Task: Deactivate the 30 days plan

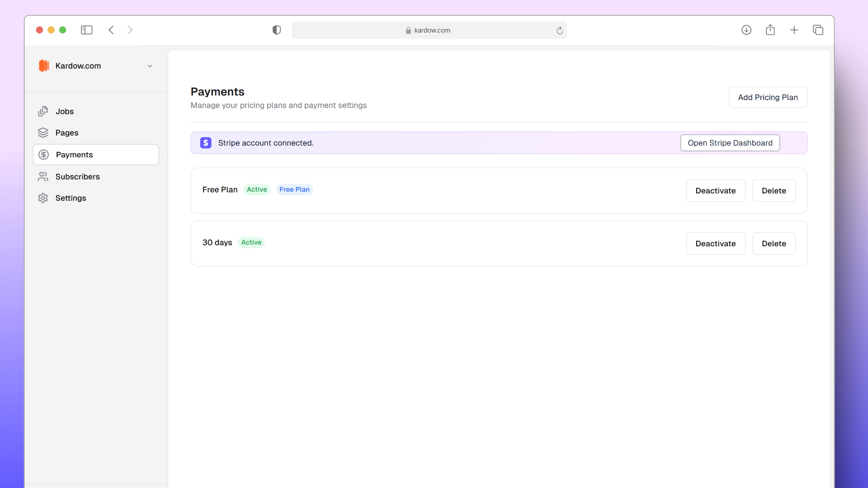Action: (715, 243)
